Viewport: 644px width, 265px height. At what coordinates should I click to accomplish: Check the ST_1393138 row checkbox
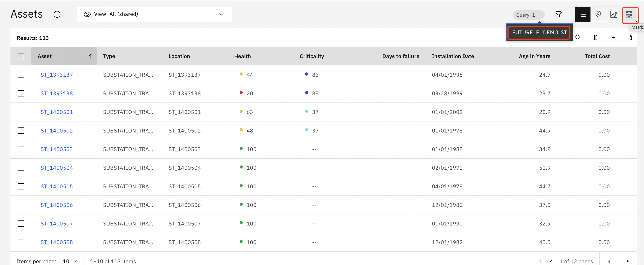21,93
